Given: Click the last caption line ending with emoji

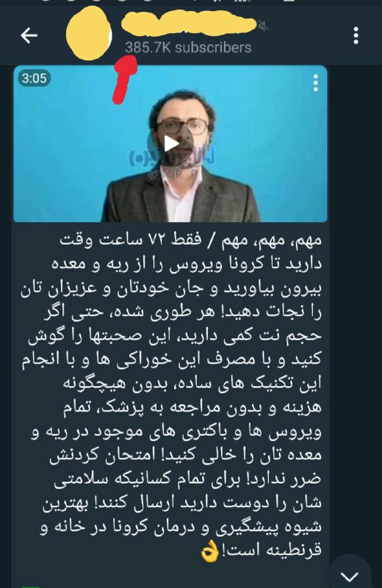Looking at the screenshot, I should [261, 552].
